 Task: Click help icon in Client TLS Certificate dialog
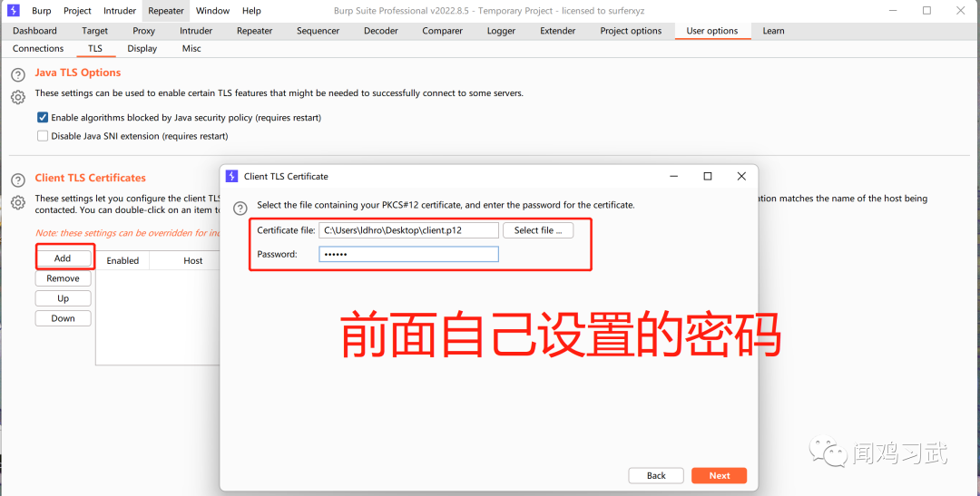240,208
